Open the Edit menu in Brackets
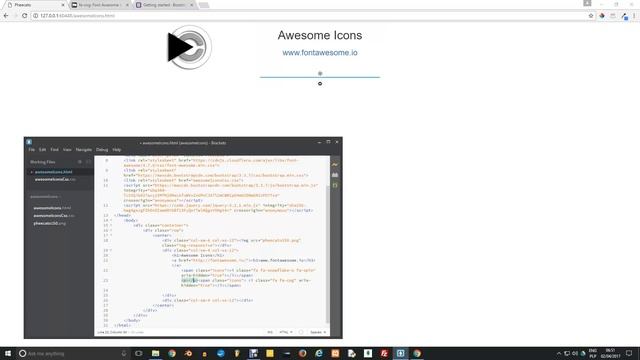Viewport: 640px width, 360px height. point(42,150)
